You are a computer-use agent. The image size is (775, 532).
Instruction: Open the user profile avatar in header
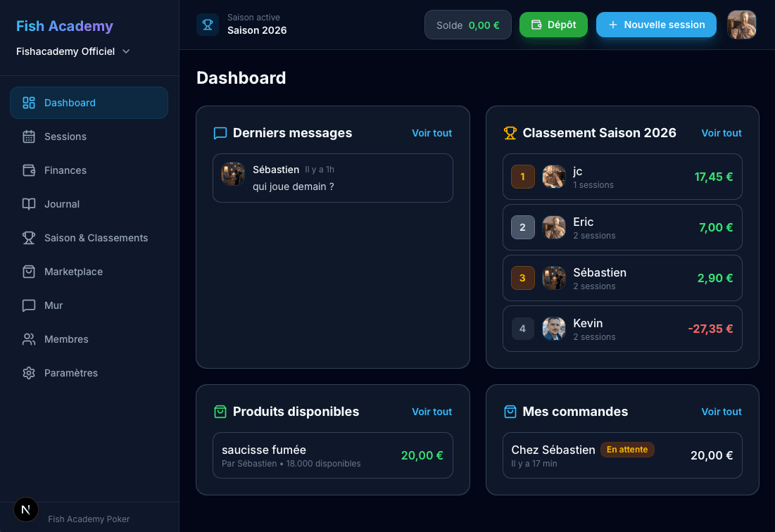click(741, 25)
